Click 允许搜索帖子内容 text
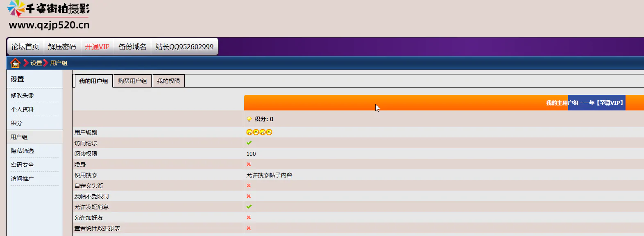The image size is (644, 236). pos(269,175)
